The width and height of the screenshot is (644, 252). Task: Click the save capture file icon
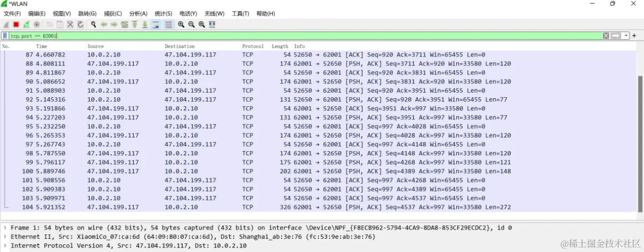60,24
